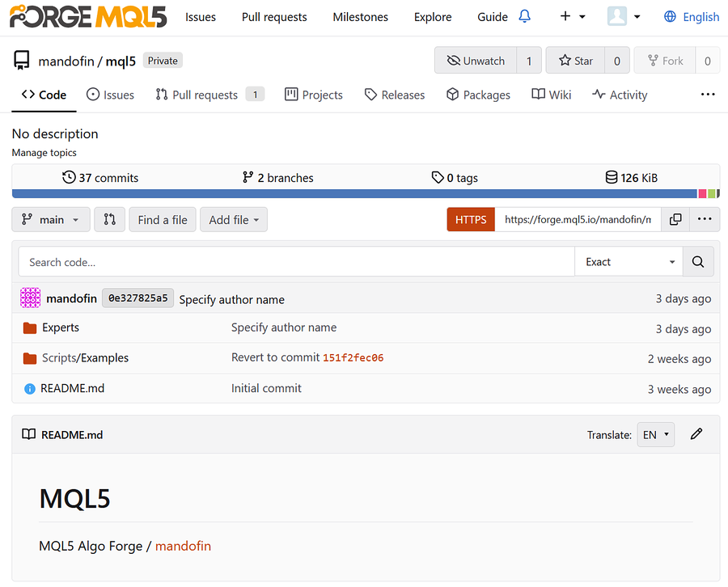Open the watchers count 1
728x587 pixels.
[529, 61]
